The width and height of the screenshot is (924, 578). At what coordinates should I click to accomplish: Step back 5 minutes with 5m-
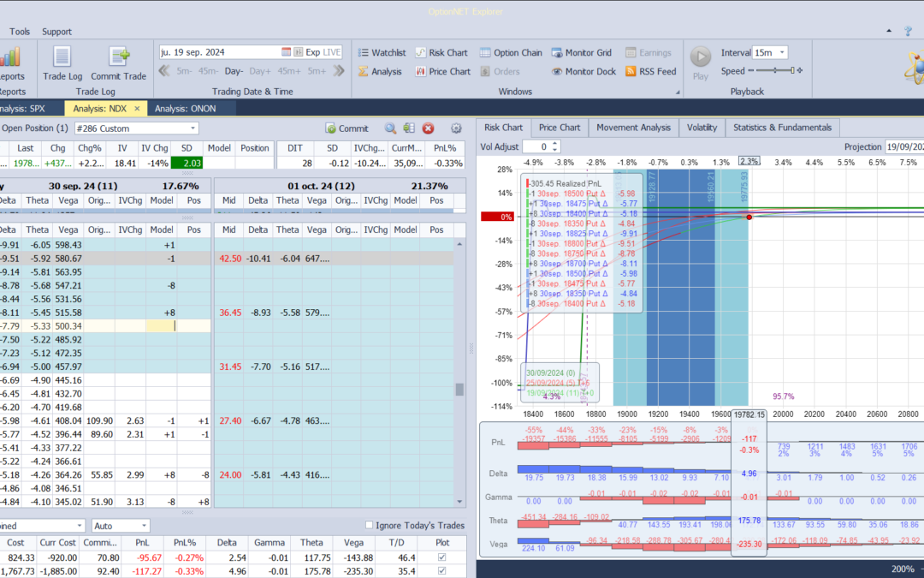(184, 71)
